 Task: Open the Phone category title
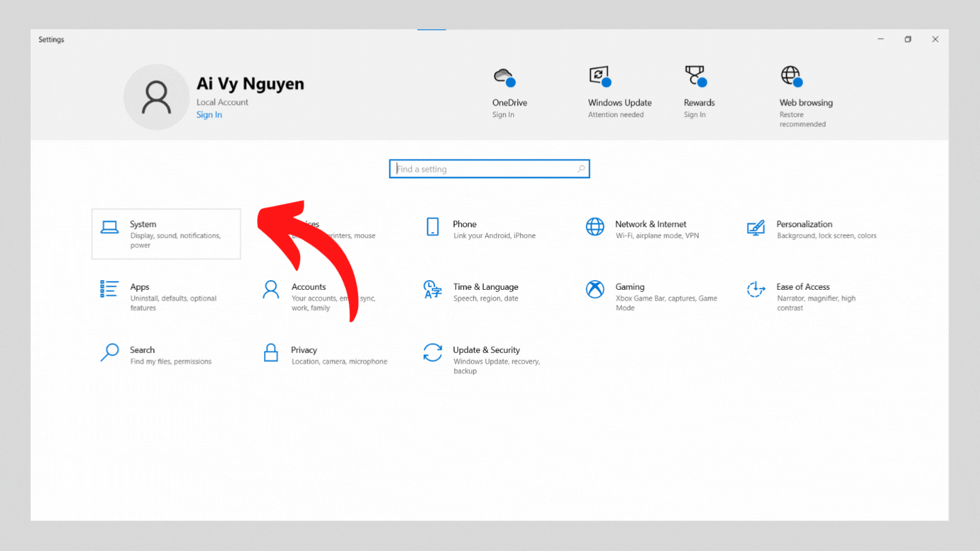tap(465, 224)
